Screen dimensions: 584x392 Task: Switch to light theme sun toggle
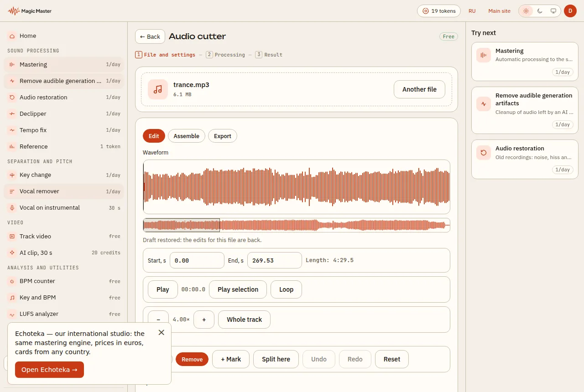[x=526, y=11]
